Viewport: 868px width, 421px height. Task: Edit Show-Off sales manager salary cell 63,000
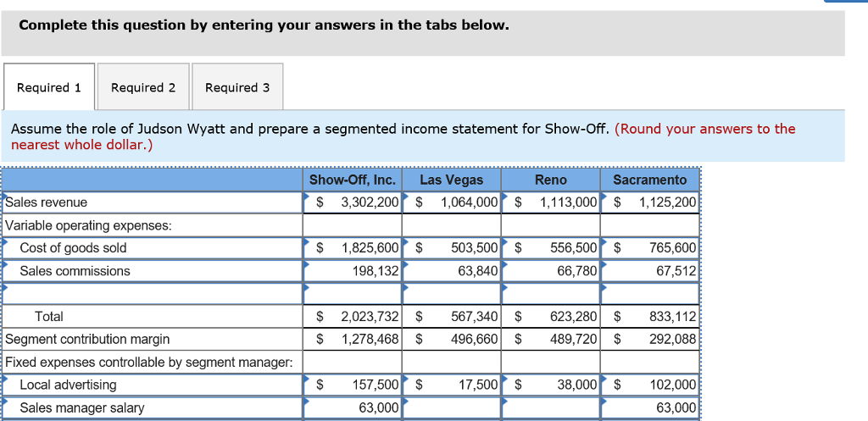click(x=353, y=407)
